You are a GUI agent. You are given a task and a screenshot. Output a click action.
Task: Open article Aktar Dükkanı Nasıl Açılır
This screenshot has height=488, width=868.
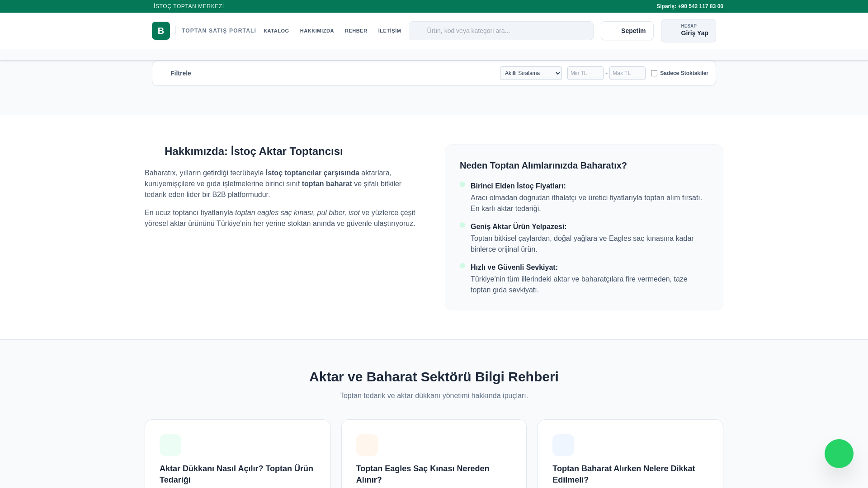point(236,474)
